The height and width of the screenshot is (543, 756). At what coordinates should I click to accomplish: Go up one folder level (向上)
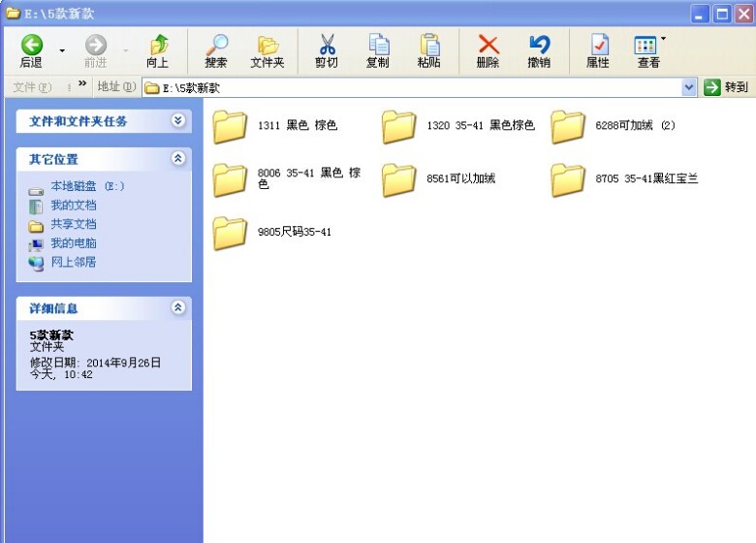[158, 45]
